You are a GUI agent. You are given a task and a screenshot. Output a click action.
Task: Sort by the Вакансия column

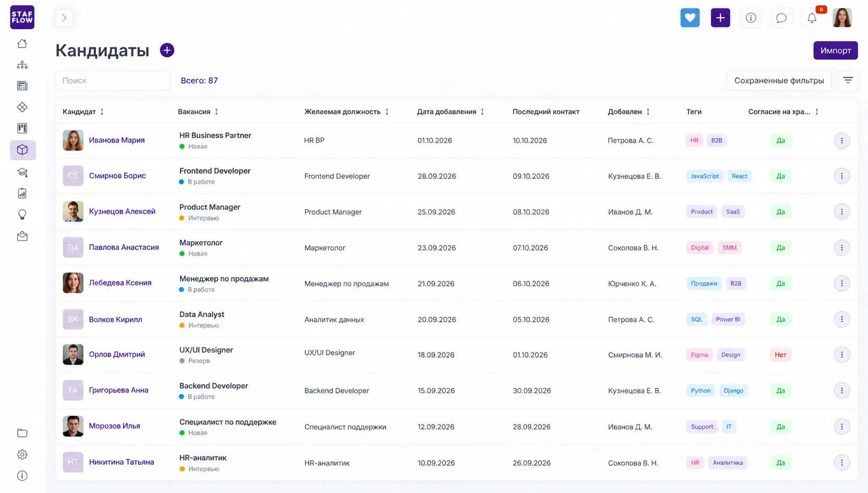tap(216, 112)
